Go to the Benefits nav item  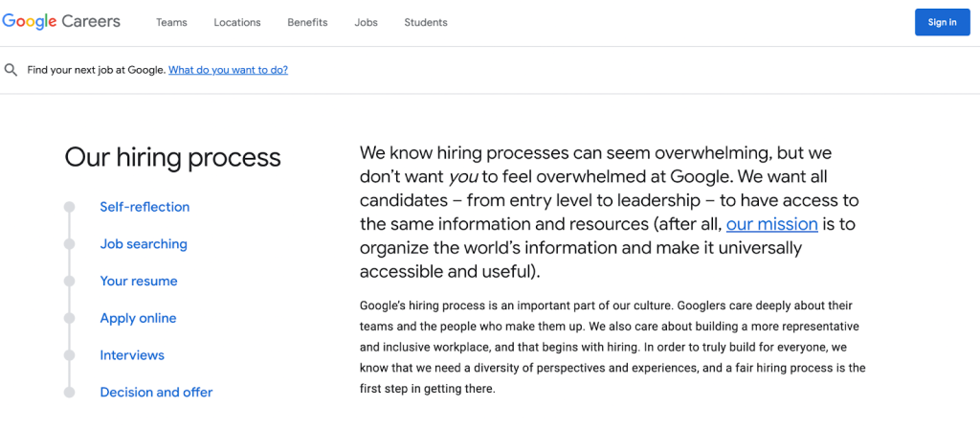coord(307,23)
